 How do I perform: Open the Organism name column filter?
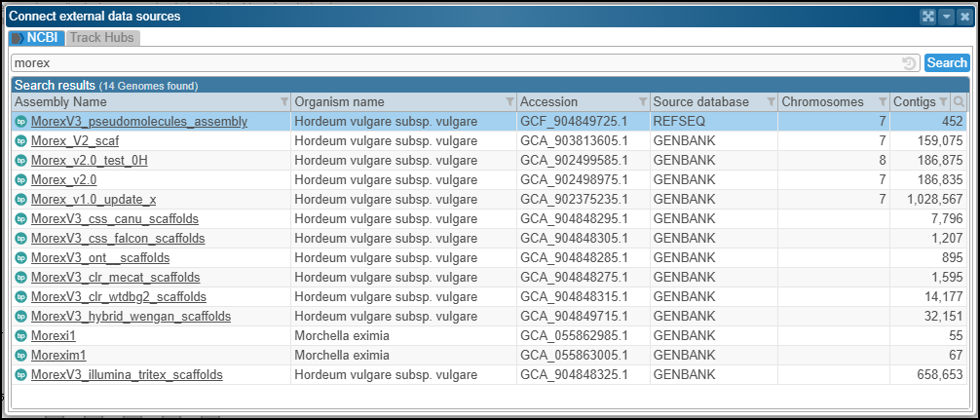(x=510, y=102)
